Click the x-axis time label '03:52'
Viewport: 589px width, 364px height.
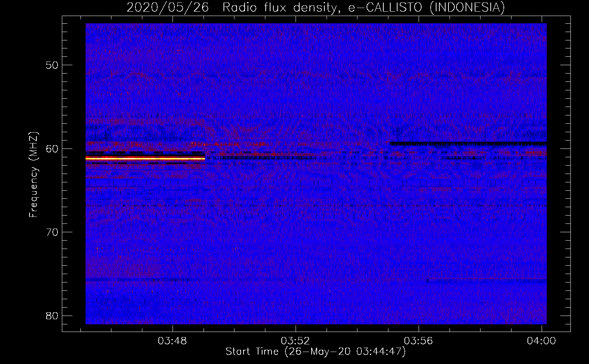[295, 341]
